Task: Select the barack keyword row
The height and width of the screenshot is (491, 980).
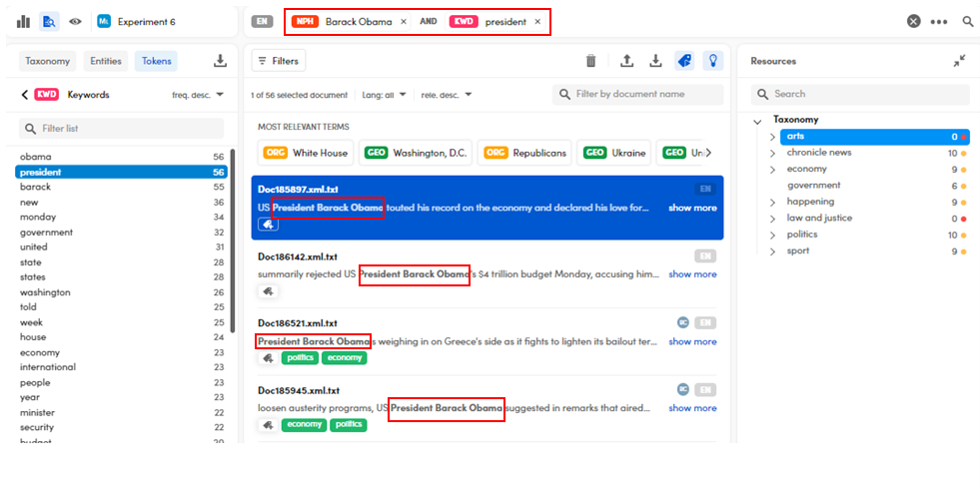Action: (121, 187)
